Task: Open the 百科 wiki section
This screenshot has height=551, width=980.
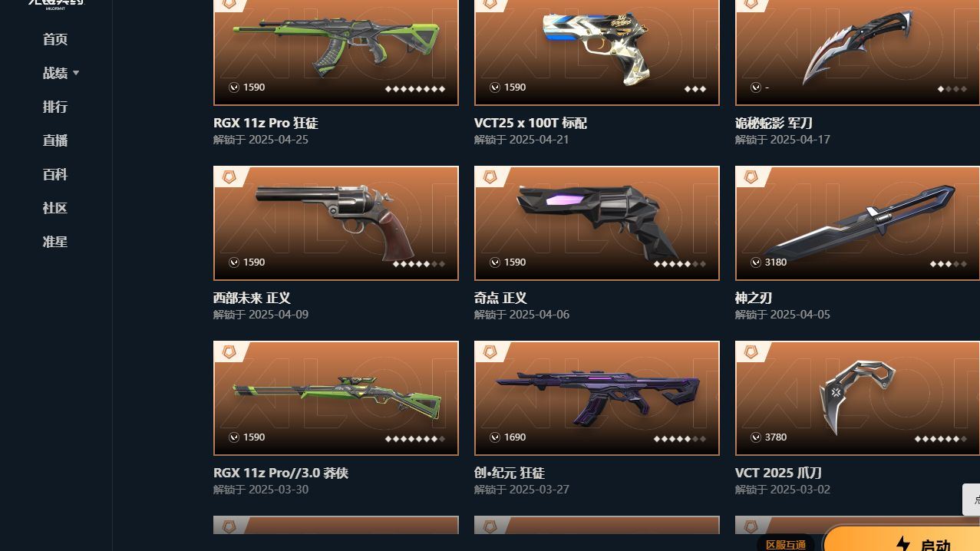Action: coord(55,174)
